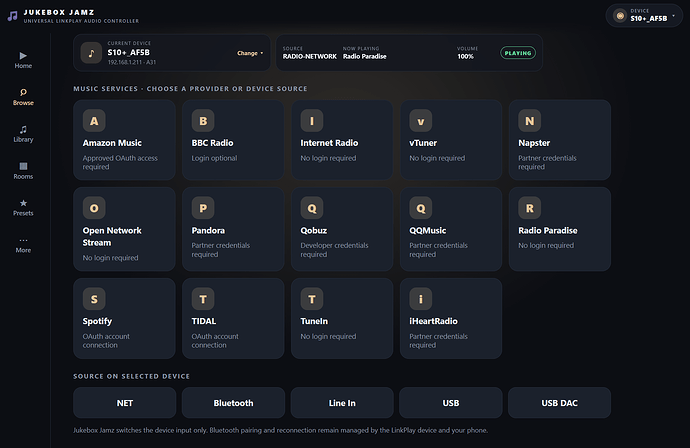Select the Open Network Stream card title
This screenshot has height=448, width=690.
112,237
